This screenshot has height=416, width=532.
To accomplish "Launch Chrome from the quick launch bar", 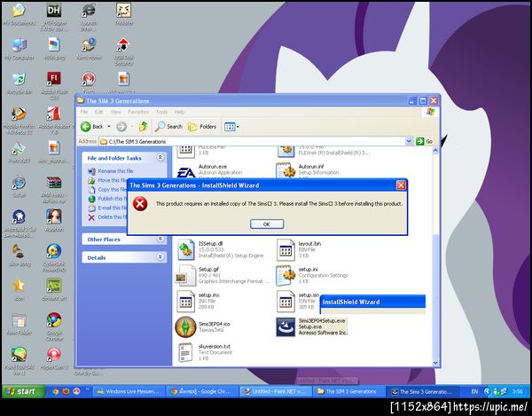I will (56, 391).
